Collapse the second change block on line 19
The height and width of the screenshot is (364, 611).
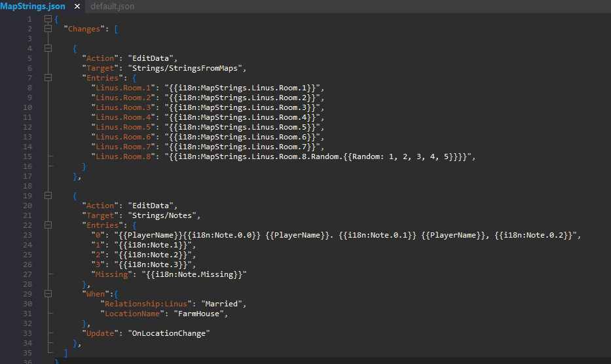click(x=48, y=196)
